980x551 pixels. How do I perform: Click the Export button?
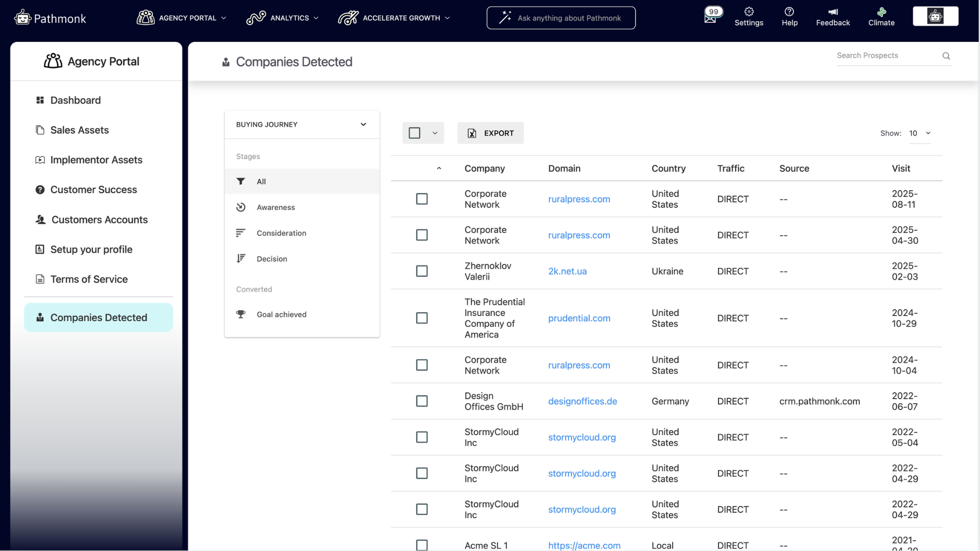pyautogui.click(x=490, y=133)
